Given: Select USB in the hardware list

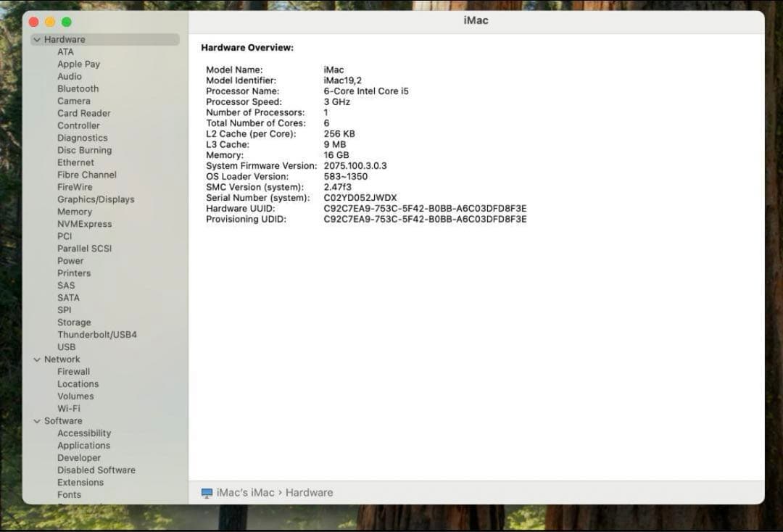Looking at the screenshot, I should 66,346.
